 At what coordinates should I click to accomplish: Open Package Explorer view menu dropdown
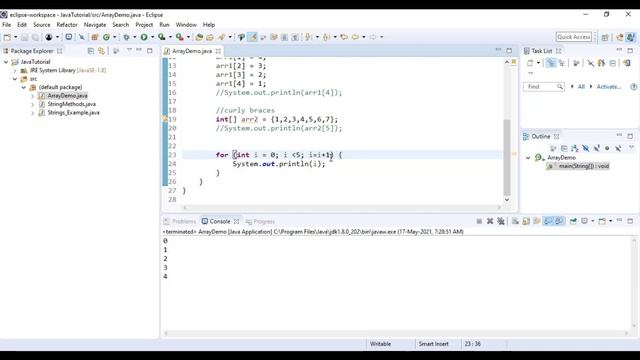(129, 51)
